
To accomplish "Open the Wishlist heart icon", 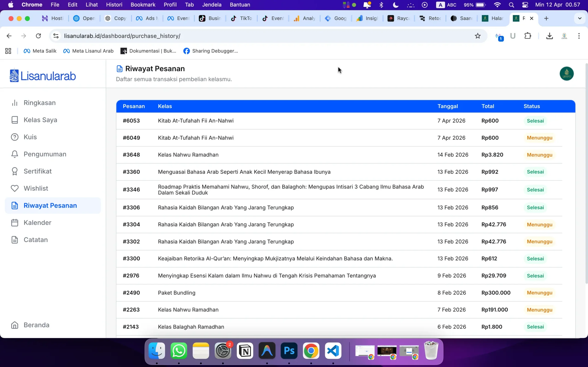I will coord(14,188).
